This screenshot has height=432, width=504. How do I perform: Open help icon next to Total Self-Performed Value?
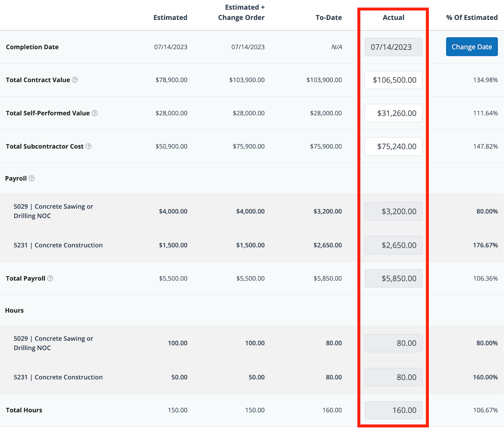tap(94, 113)
